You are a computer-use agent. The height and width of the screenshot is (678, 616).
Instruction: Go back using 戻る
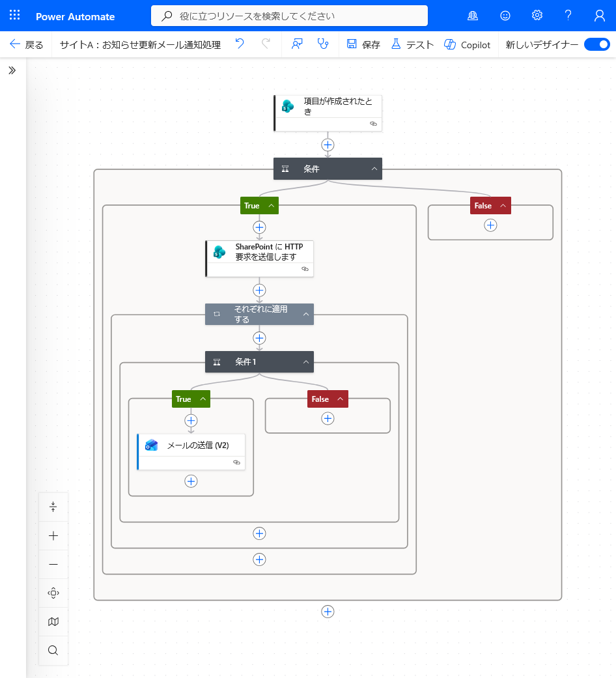point(27,44)
